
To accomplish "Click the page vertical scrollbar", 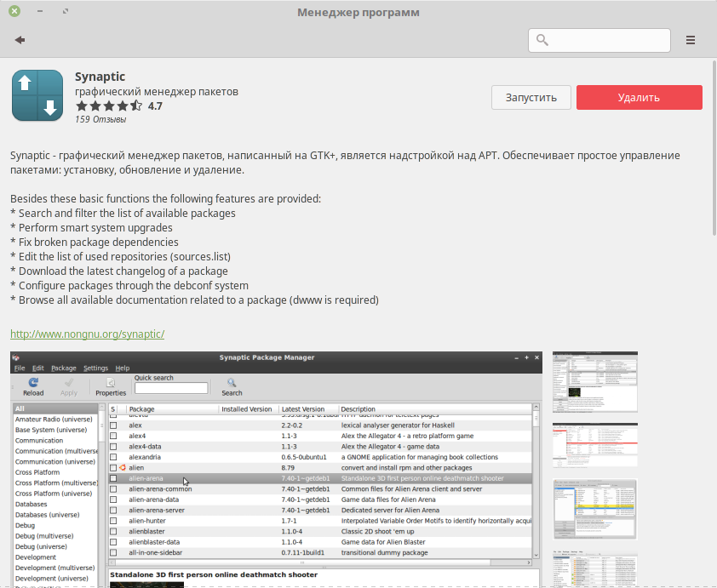I will 714,148.
